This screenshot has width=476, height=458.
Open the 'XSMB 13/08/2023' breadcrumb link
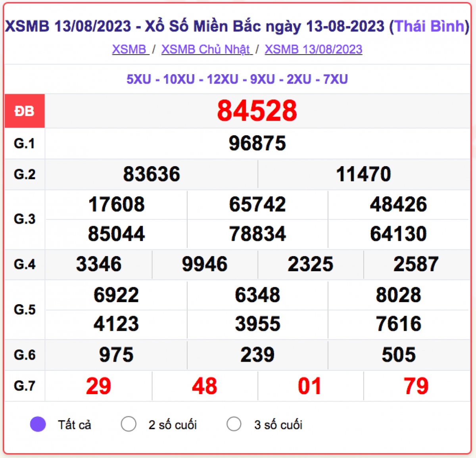point(313,49)
